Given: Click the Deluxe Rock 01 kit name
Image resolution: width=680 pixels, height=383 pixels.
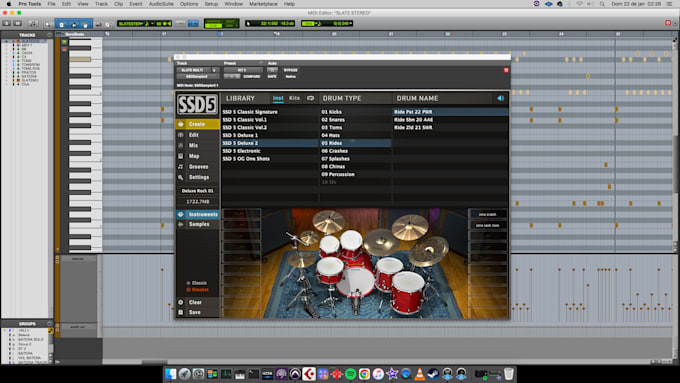Looking at the screenshot, I should tap(197, 191).
